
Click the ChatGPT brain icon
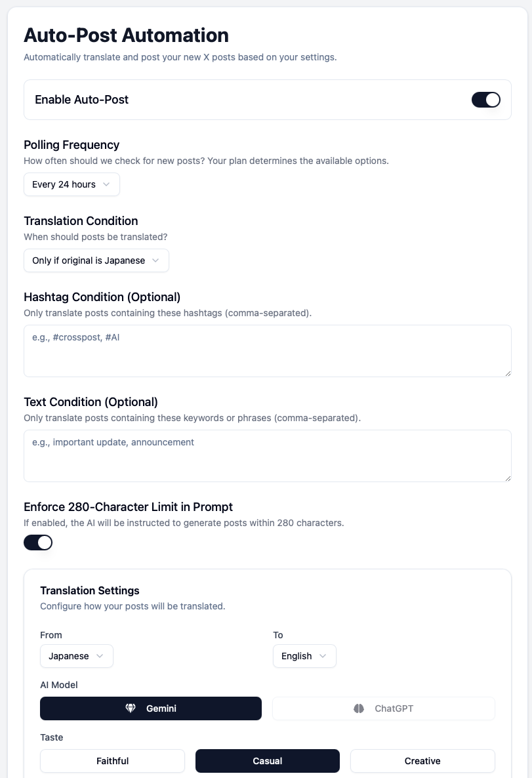pyautogui.click(x=359, y=708)
